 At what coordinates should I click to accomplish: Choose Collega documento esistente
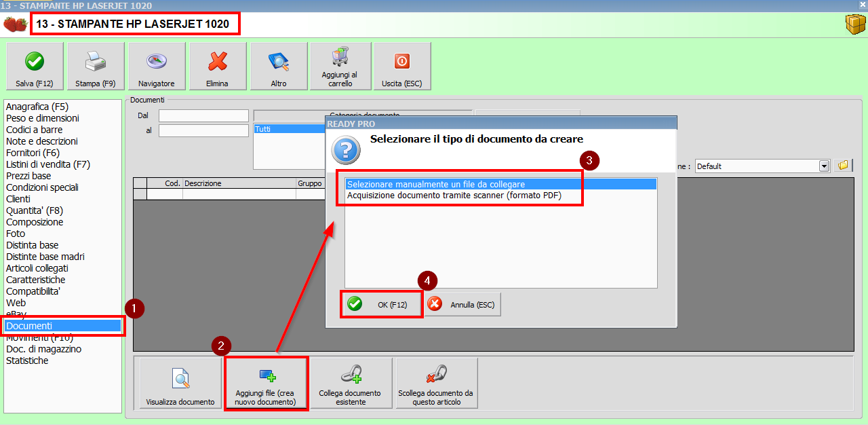pos(350,383)
